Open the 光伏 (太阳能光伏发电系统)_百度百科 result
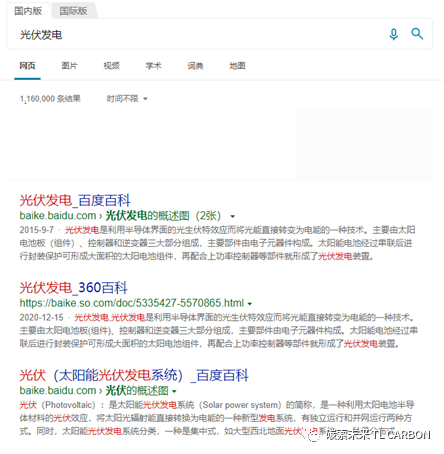 (134, 375)
